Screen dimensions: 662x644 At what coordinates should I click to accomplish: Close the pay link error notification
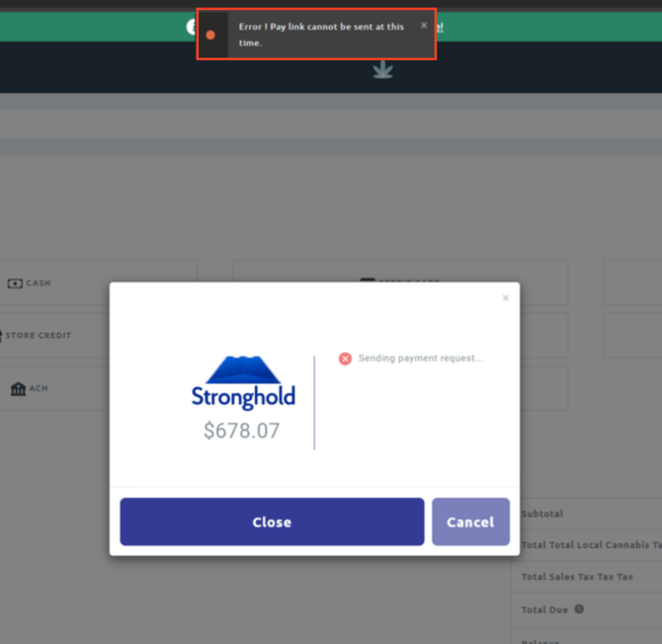[424, 26]
